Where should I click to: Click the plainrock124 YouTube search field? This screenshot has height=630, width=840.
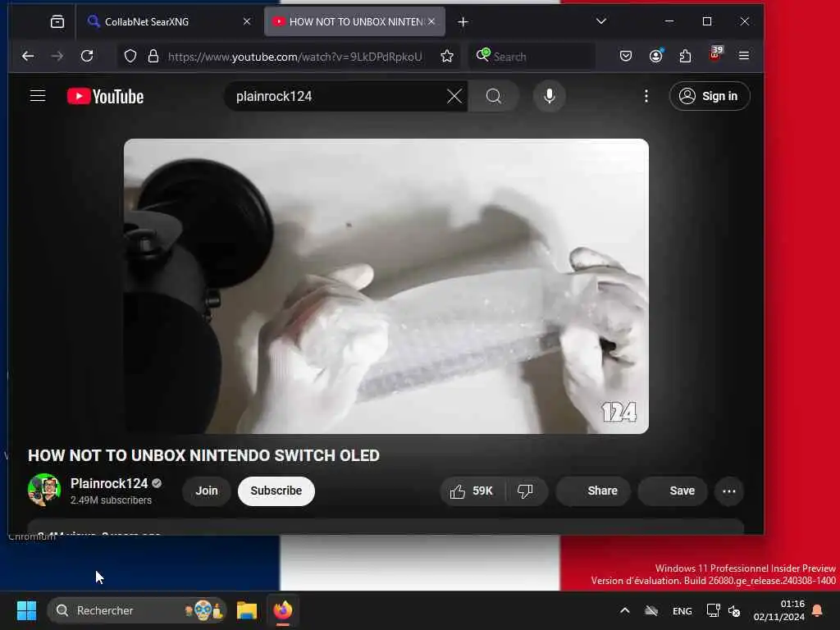pos(337,97)
